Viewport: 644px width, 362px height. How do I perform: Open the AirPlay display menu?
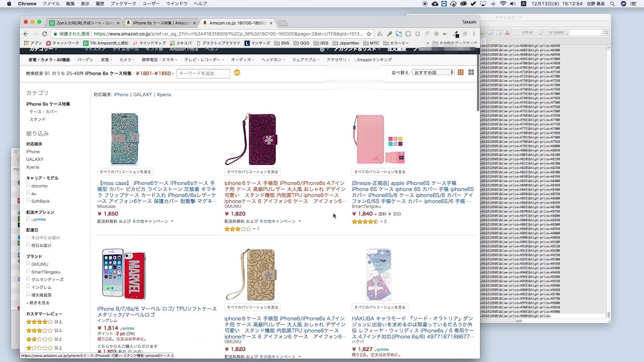[x=483, y=4]
